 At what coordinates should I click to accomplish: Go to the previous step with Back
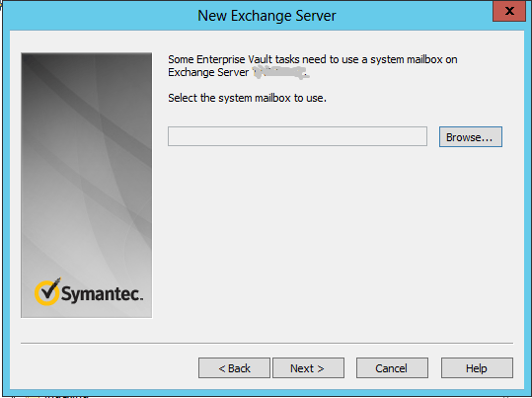point(234,367)
